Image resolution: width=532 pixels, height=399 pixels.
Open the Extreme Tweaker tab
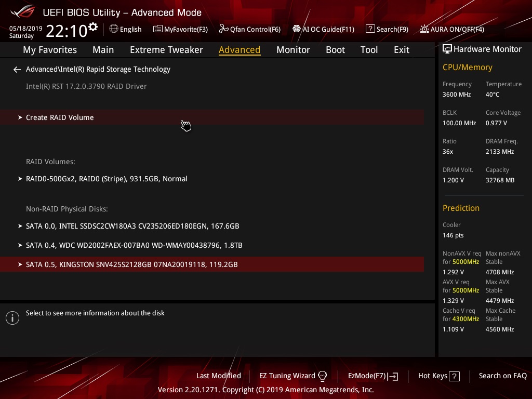(x=166, y=50)
